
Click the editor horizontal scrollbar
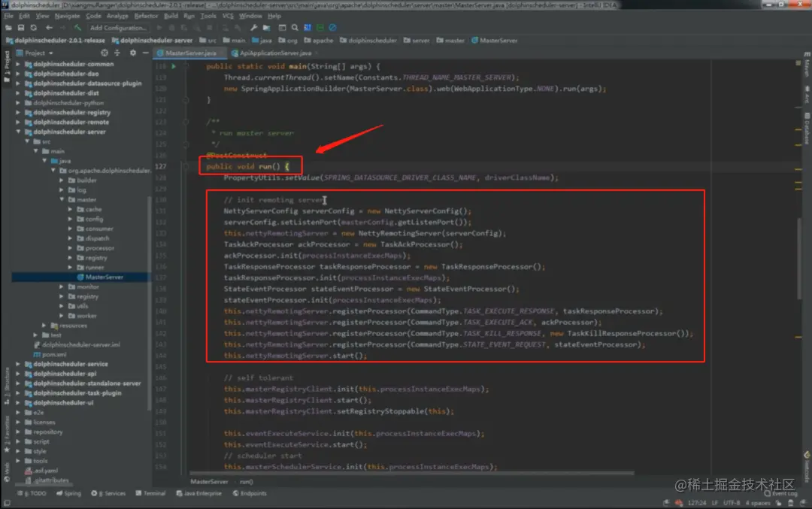coord(412,473)
